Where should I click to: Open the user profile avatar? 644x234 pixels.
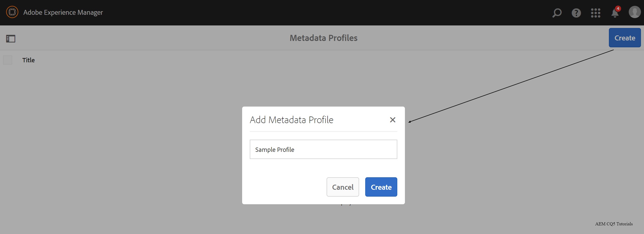click(x=634, y=12)
